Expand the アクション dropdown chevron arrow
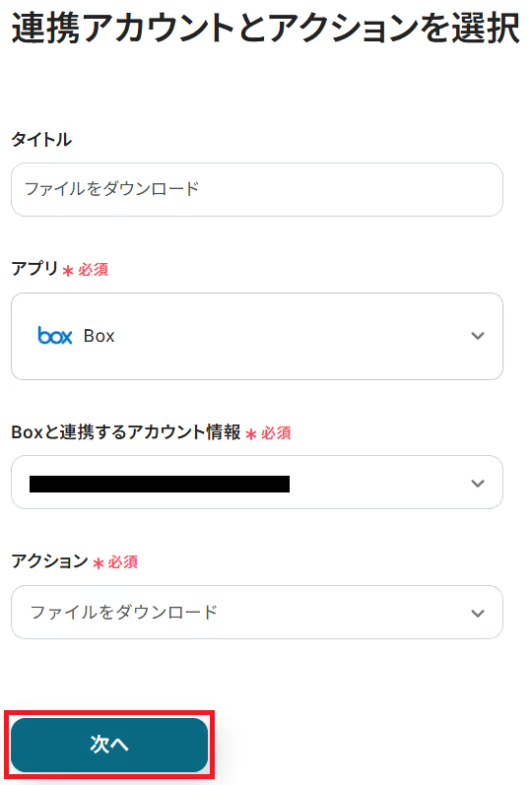The height and width of the screenshot is (785, 532). click(x=478, y=613)
